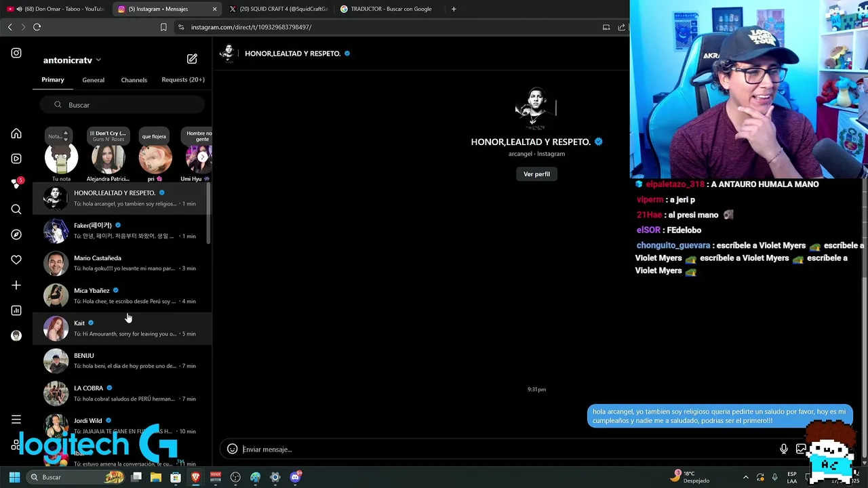Go back in browser history
Image resolution: width=868 pixels, height=488 pixels.
tap(9, 27)
